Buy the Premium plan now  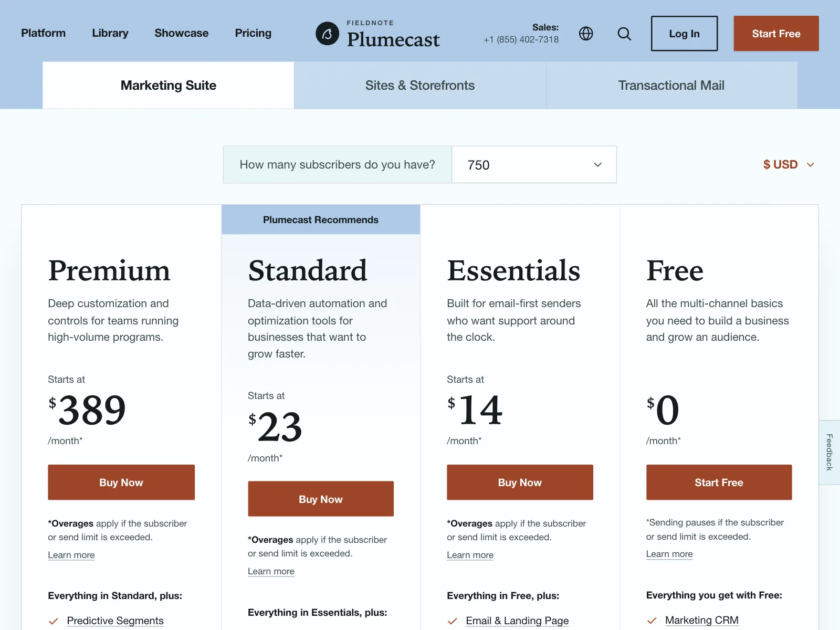coord(121,482)
